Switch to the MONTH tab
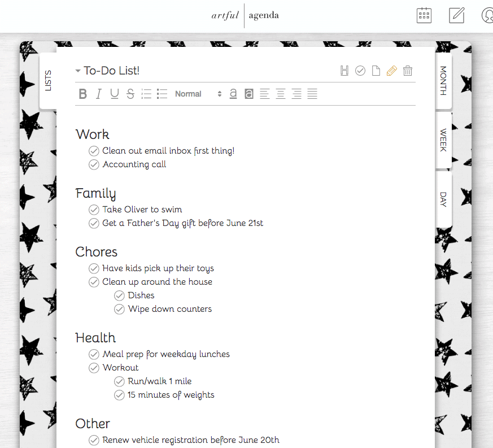The height and width of the screenshot is (448, 493). [x=443, y=81]
